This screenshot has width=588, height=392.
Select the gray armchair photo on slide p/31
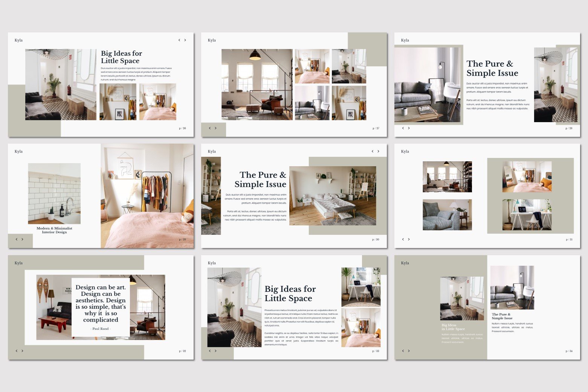447,215
